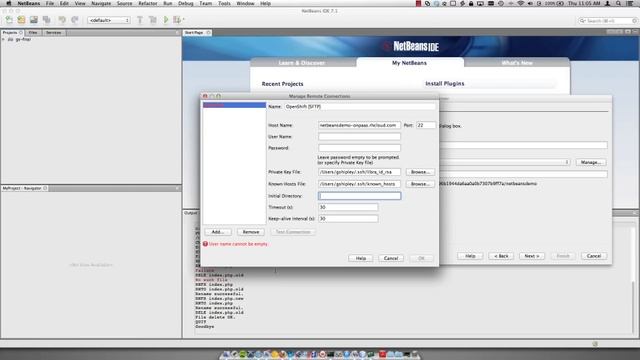
Task: Click the Clean and Build toolbar icon
Action: 153,20
